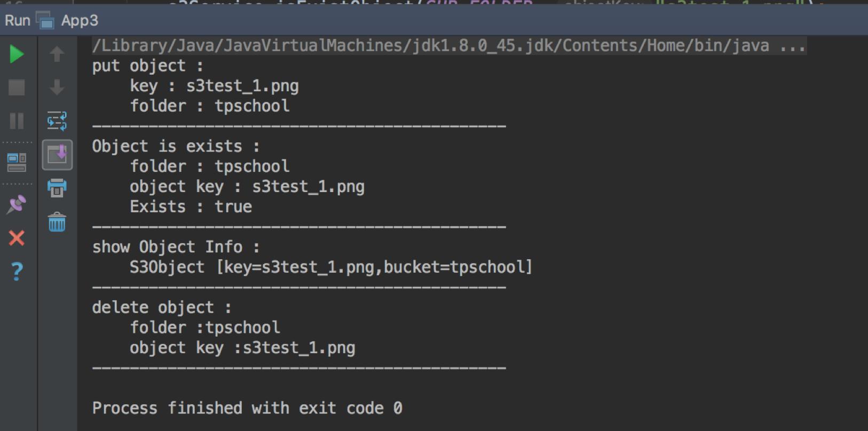The width and height of the screenshot is (868, 431).
Task: Click the Pause Output icon
Action: tap(17, 121)
